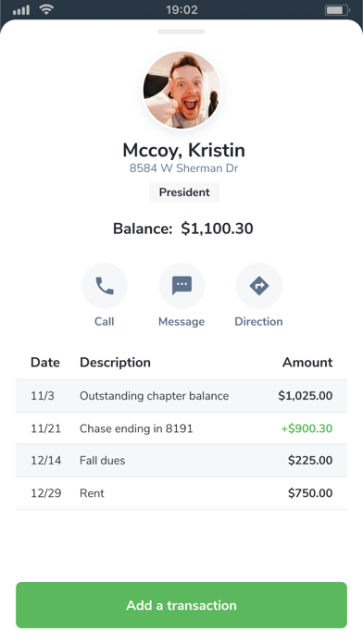The width and height of the screenshot is (363, 644).
Task: Add a transaction with the green button
Action: coord(181,605)
